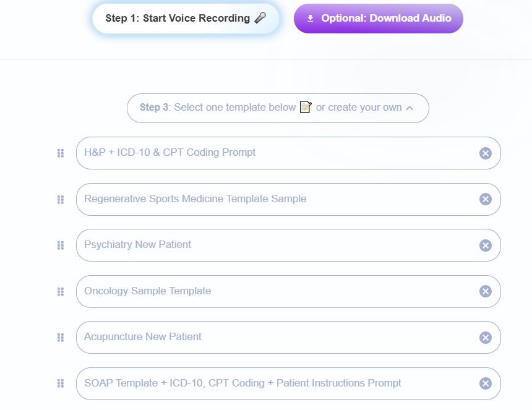This screenshot has width=532, height=410.
Task: Delete the Regenerative Sports Medicine template
Action: (x=486, y=199)
